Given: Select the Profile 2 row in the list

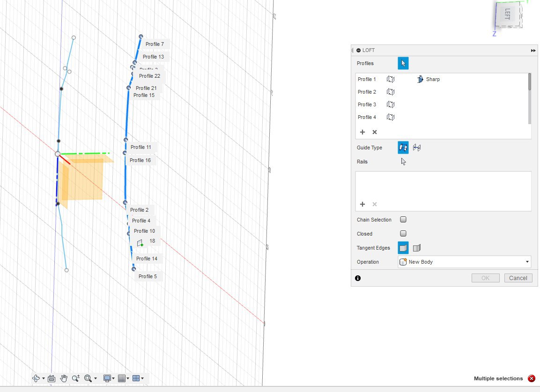Looking at the screenshot, I should [442, 92].
